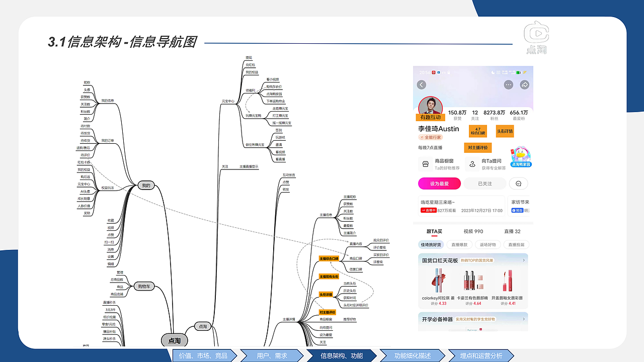Switch to the 视频 990 tab

473,232
